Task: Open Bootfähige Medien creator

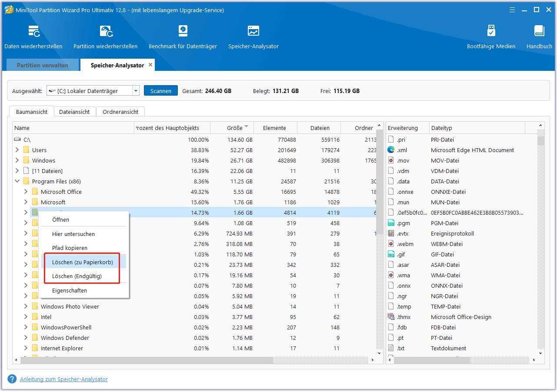Action: [491, 37]
